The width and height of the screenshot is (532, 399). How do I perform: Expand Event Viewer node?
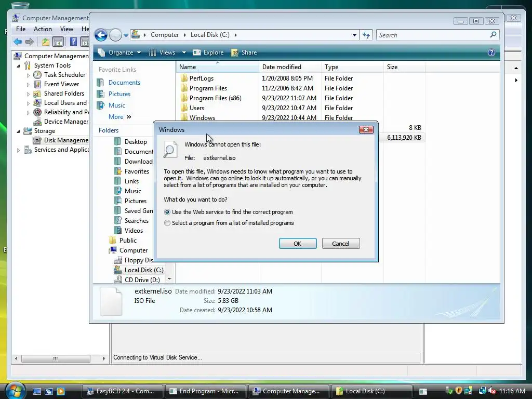coord(28,85)
